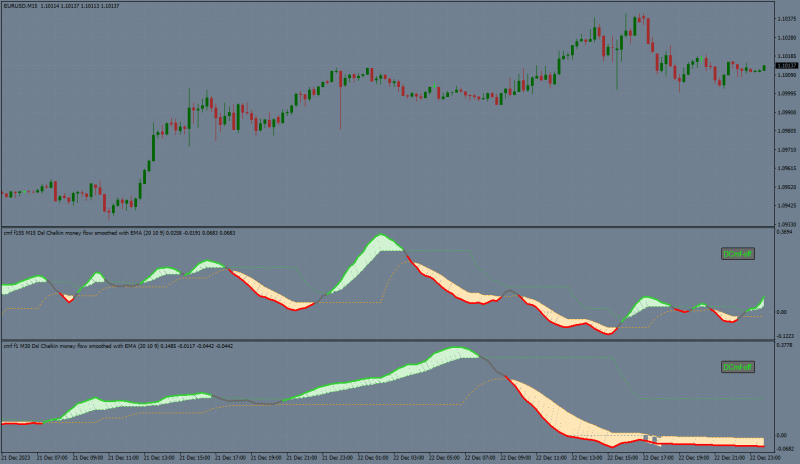
Task: Select the divider between M15 and M30 panes
Action: point(388,340)
